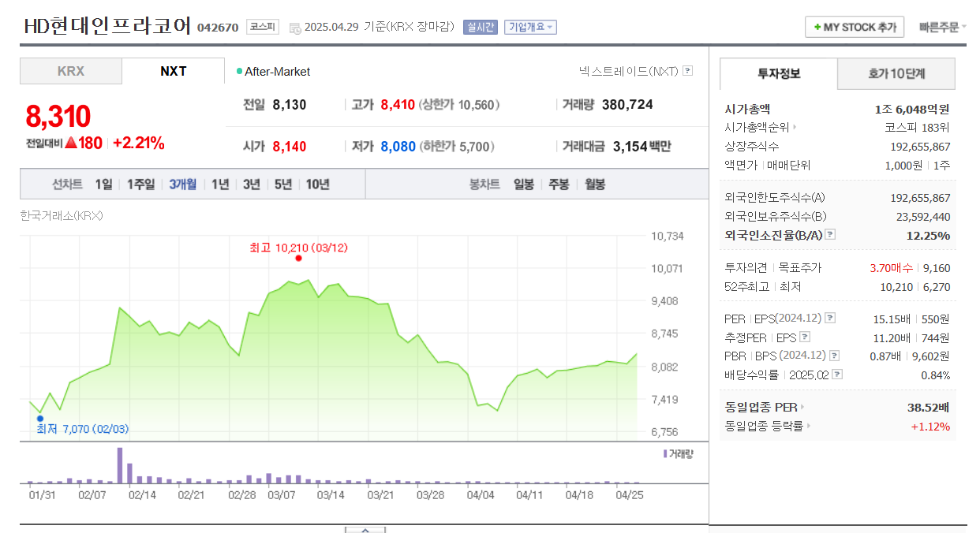Open help icon next to 배당수익률 2025.02

tap(837, 375)
